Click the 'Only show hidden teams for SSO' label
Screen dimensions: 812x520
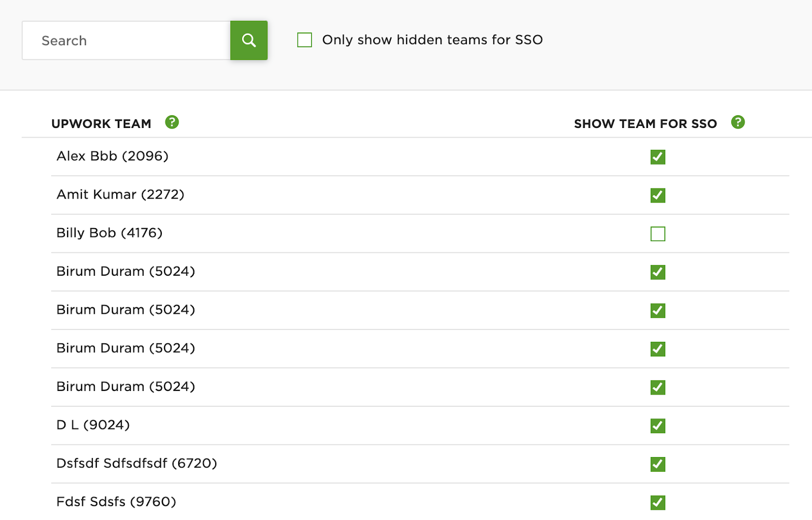pos(432,40)
